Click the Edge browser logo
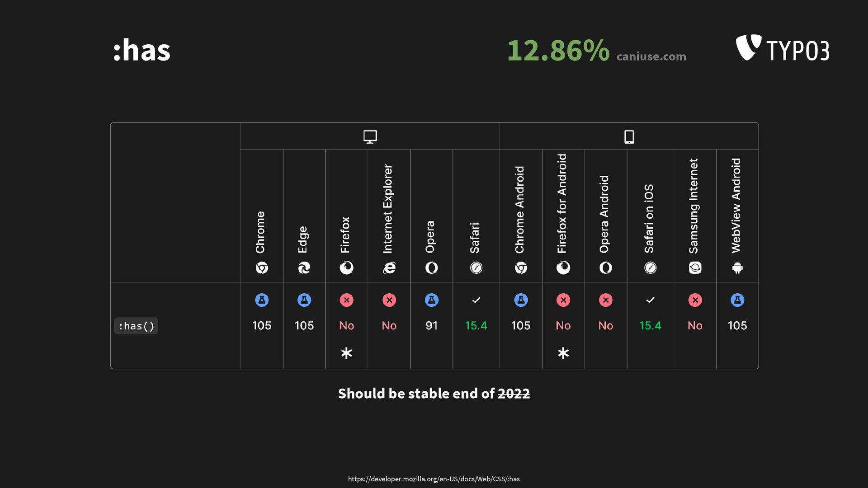 (304, 268)
